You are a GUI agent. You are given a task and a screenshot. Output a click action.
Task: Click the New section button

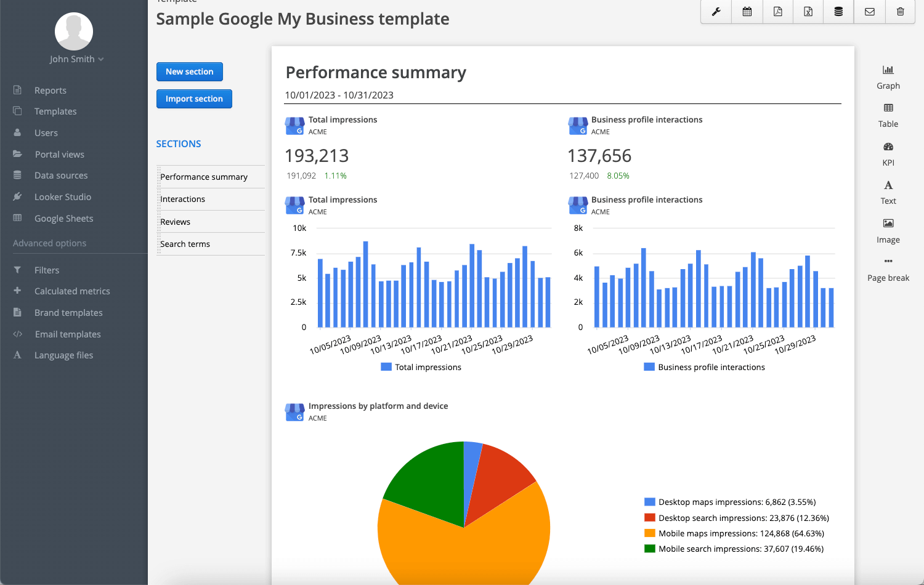pos(190,71)
